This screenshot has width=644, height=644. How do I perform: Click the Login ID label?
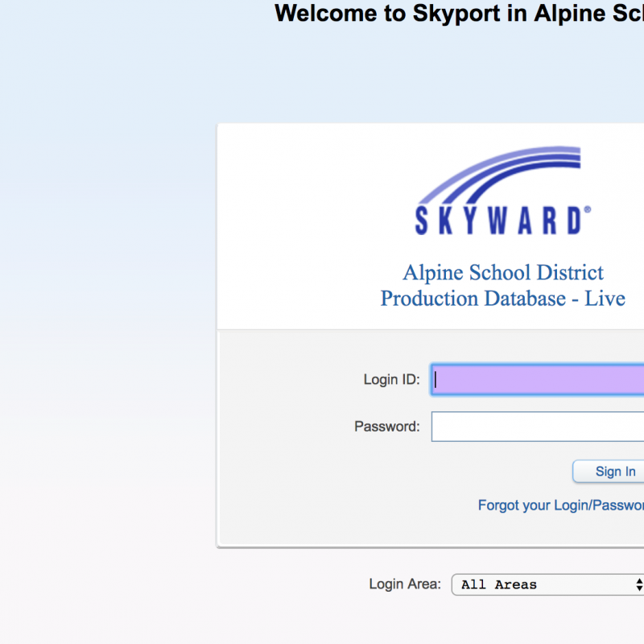pos(391,379)
